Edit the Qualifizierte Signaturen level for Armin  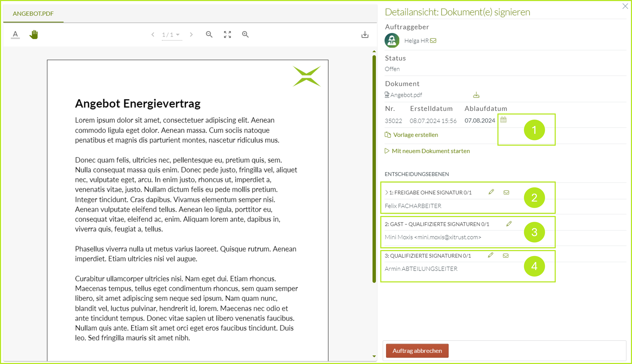(x=491, y=255)
